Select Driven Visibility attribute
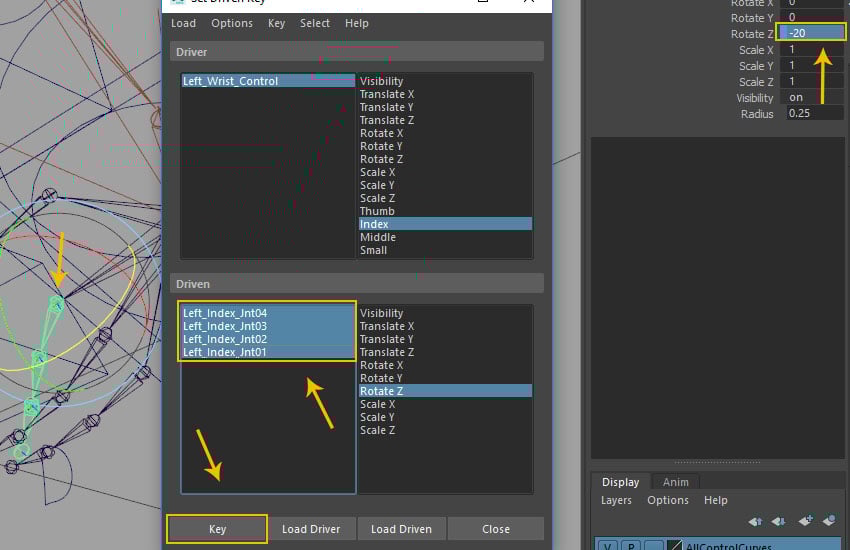The height and width of the screenshot is (550, 850). pyautogui.click(x=445, y=313)
